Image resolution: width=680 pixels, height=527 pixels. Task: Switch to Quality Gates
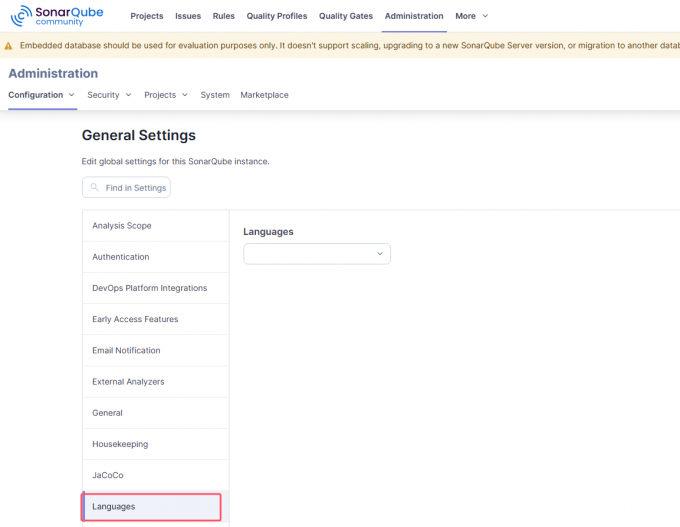tap(346, 16)
